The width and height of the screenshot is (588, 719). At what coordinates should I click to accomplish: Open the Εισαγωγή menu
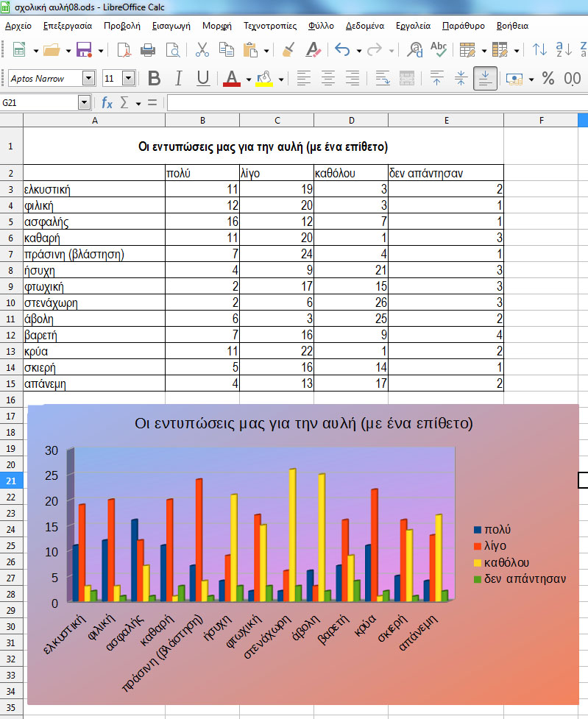click(171, 25)
